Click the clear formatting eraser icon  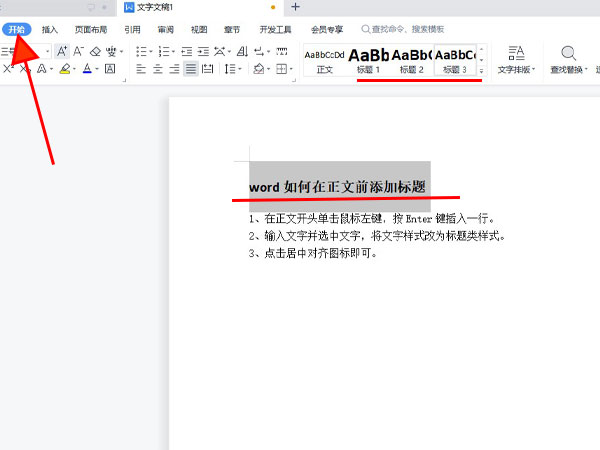pos(96,51)
